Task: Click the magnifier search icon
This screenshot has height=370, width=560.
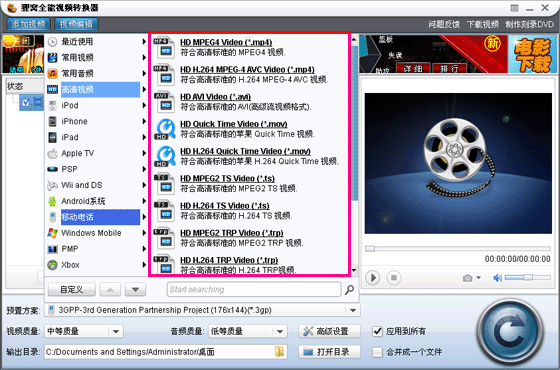Action: coord(350,290)
